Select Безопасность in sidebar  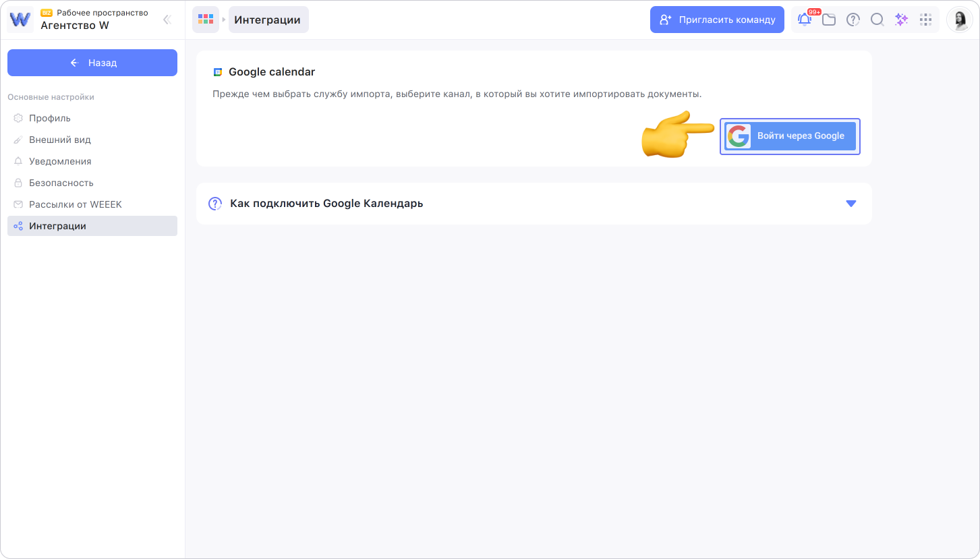click(61, 183)
